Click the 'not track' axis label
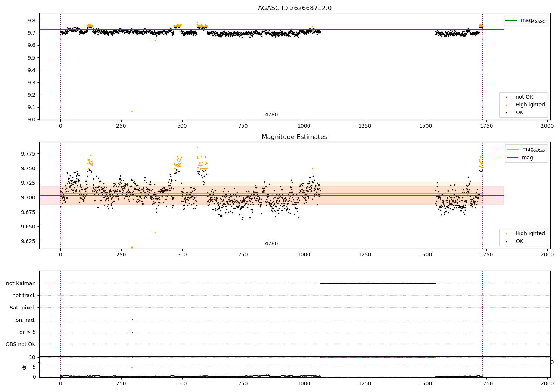Screen dimensions: 560x392 click(24, 296)
